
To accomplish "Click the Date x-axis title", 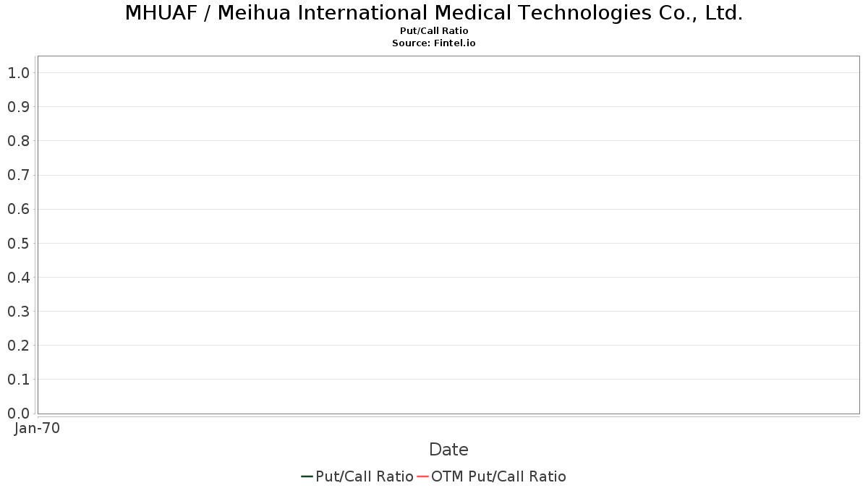I will pos(448,450).
